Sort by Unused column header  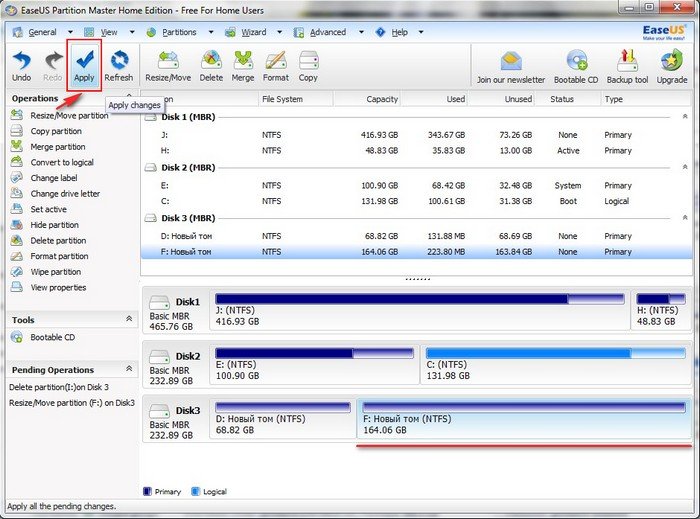coord(501,99)
